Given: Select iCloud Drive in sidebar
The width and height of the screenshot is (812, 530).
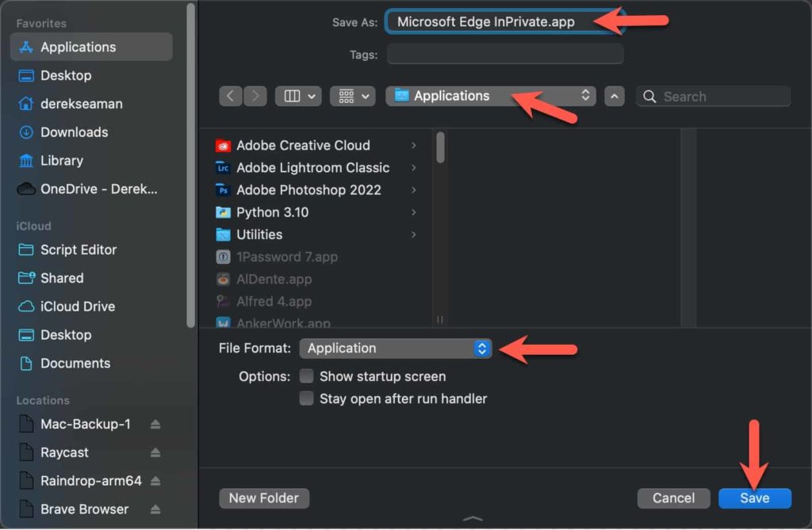Looking at the screenshot, I should click(91, 307).
